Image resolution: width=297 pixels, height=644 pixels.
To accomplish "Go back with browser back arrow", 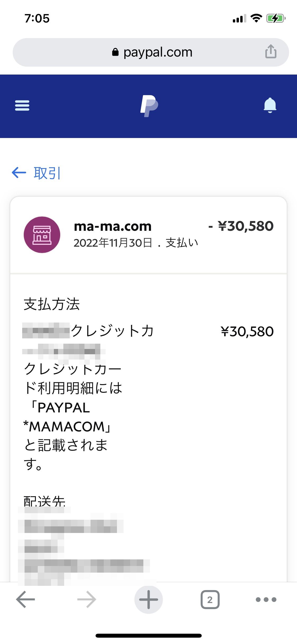I will tap(25, 600).
